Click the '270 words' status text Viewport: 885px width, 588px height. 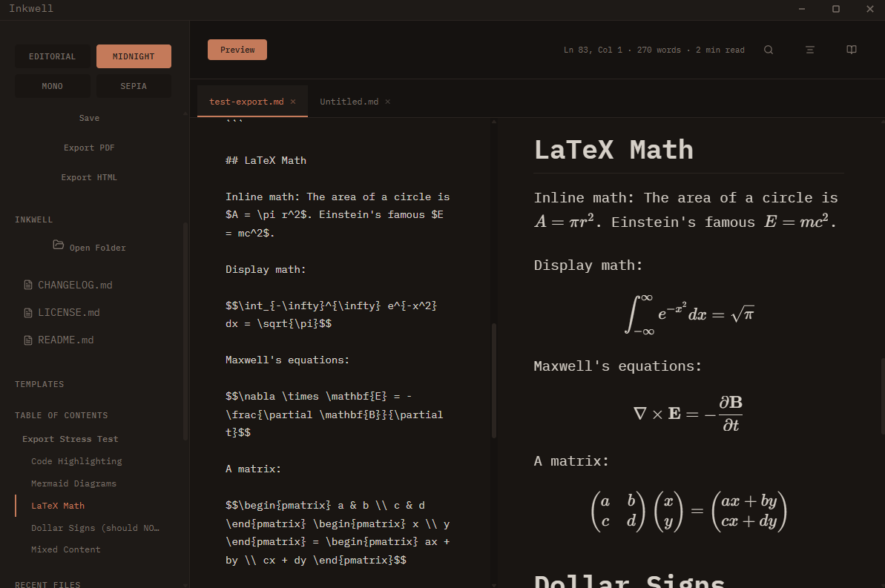[x=659, y=50]
